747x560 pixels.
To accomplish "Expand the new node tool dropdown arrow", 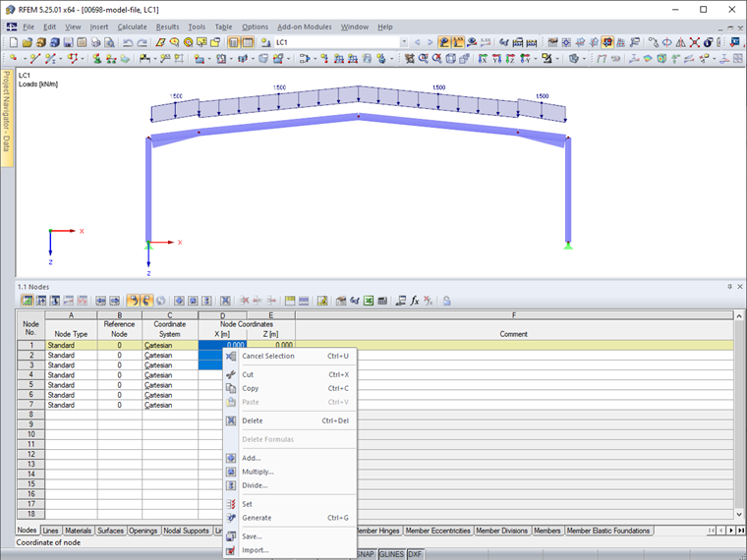I will 24,59.
